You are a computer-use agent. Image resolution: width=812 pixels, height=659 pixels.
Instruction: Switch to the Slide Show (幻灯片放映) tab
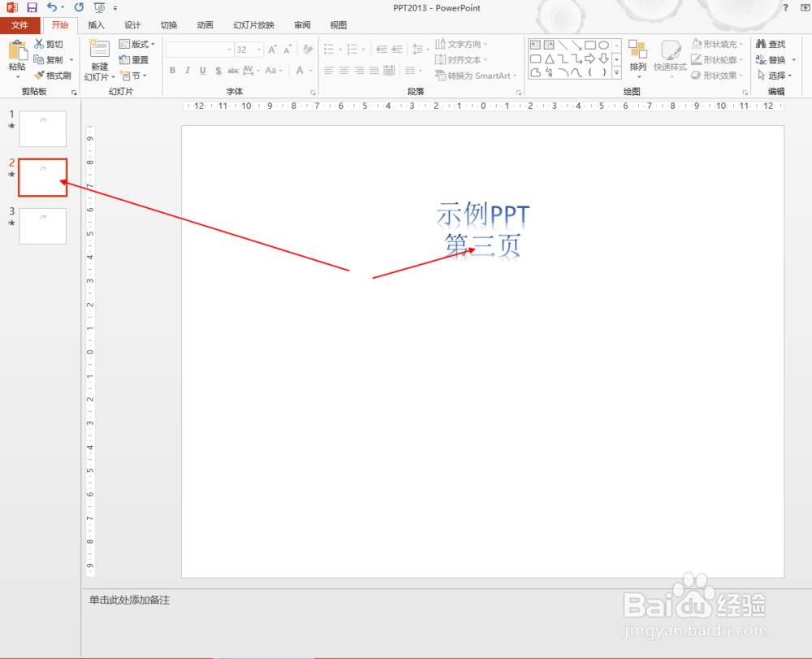253,25
